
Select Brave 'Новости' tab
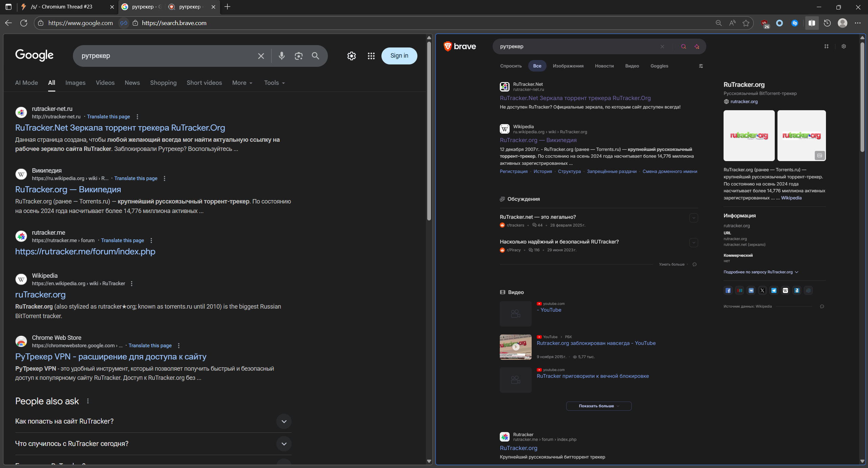604,66
